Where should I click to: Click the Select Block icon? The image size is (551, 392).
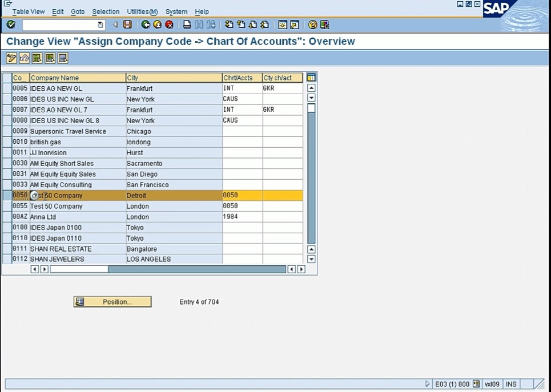coord(50,58)
